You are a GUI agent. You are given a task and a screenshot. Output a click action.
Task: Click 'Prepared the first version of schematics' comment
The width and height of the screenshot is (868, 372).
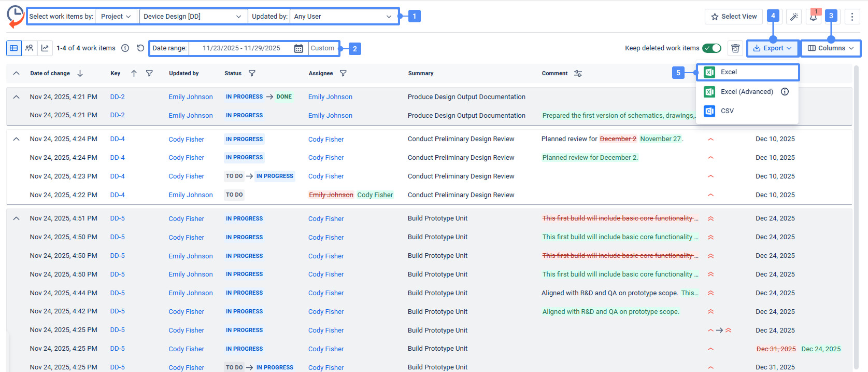click(x=619, y=116)
